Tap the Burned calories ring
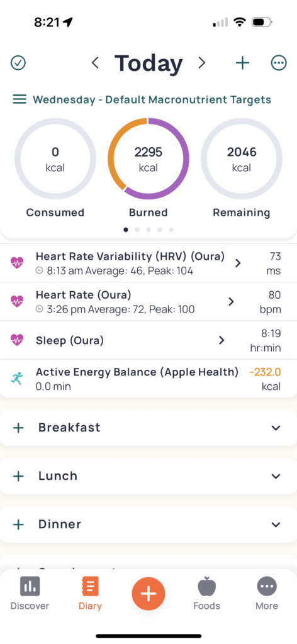 click(x=148, y=158)
